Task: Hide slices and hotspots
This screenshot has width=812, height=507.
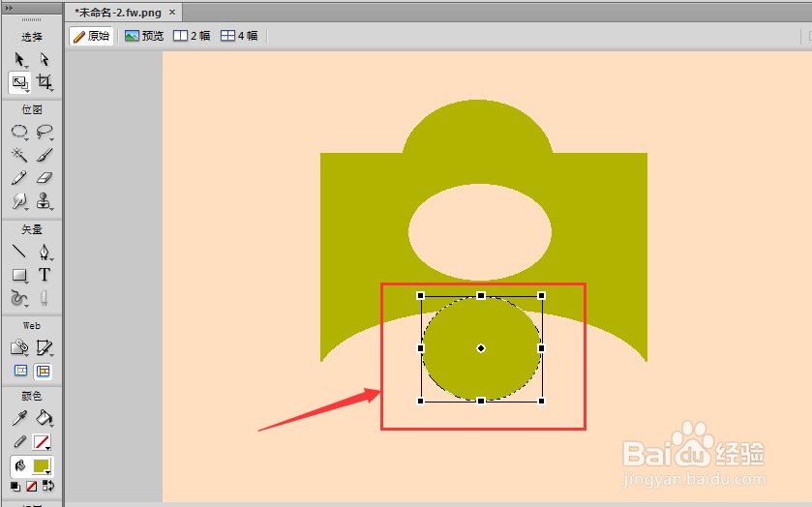Action: pos(20,371)
